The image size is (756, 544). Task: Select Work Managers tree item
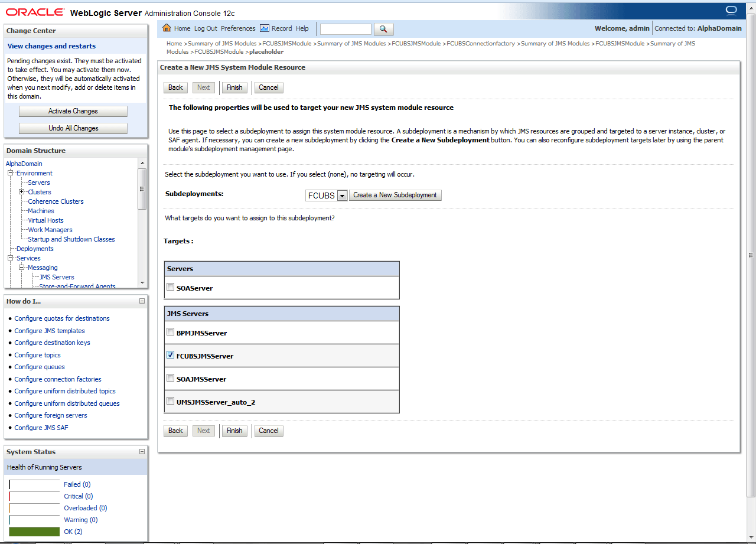(50, 230)
